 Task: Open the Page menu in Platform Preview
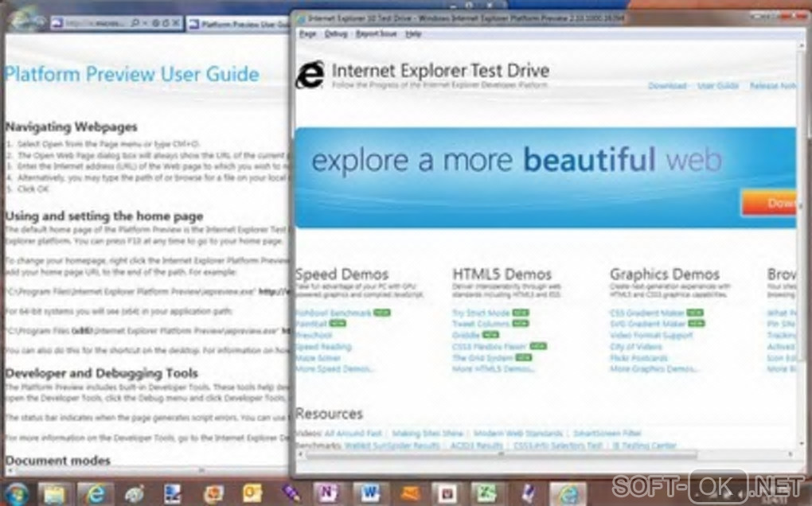pyautogui.click(x=307, y=34)
